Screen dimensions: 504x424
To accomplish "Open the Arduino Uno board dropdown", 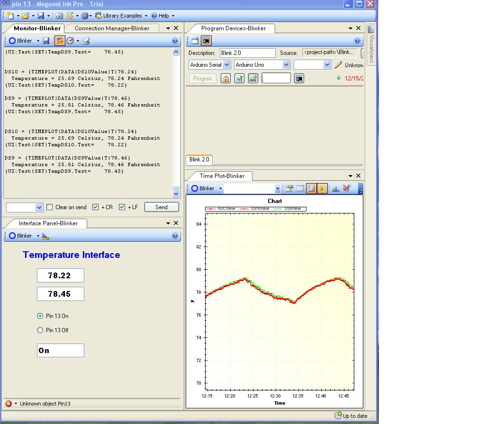I will point(287,64).
